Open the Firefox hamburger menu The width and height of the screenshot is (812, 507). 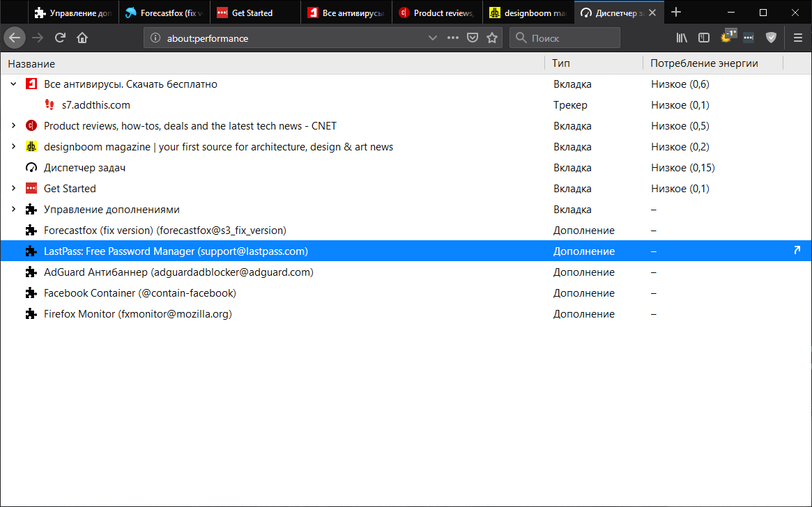[x=797, y=38]
